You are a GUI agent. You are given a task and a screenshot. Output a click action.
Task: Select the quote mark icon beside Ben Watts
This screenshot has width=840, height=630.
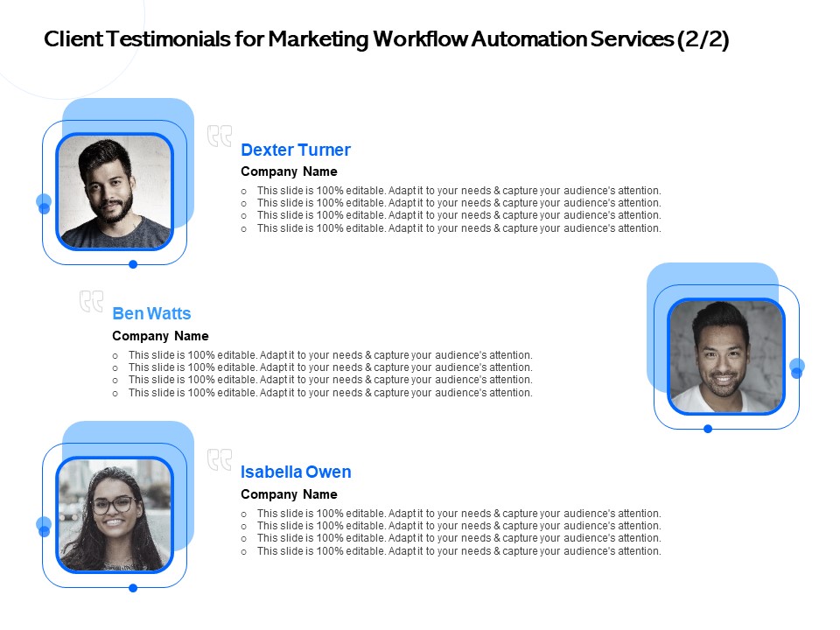click(91, 301)
